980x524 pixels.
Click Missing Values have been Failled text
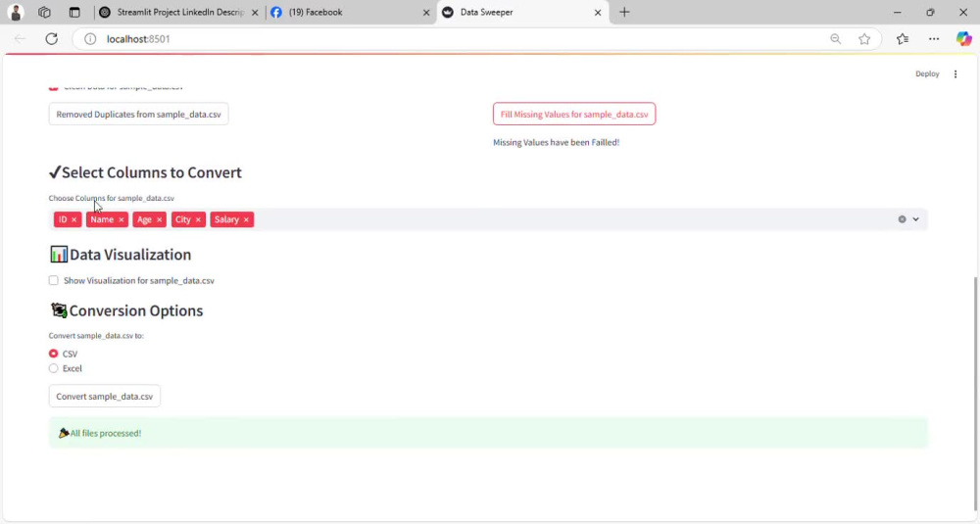pyautogui.click(x=557, y=142)
